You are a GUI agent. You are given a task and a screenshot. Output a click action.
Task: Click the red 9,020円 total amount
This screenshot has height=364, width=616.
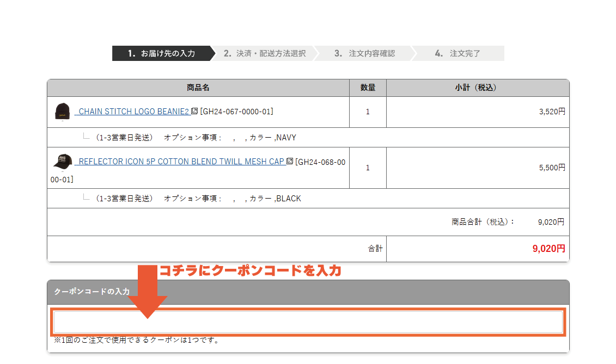tap(548, 249)
